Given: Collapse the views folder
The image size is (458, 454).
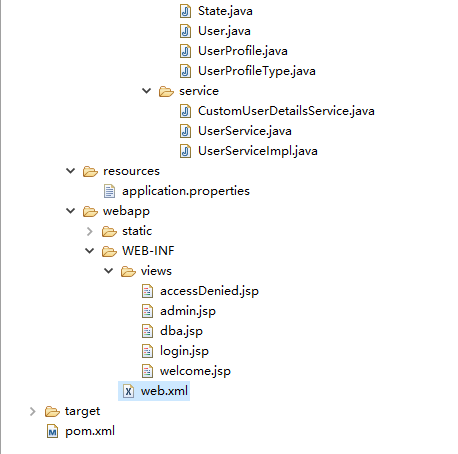Looking at the screenshot, I should 109,271.
